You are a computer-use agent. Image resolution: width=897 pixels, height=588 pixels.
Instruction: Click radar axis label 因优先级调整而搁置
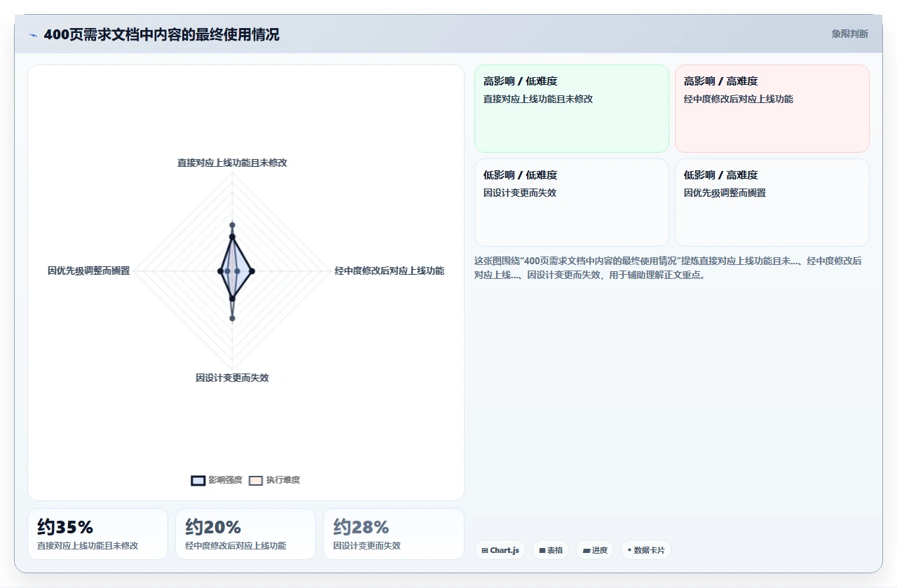[89, 271]
